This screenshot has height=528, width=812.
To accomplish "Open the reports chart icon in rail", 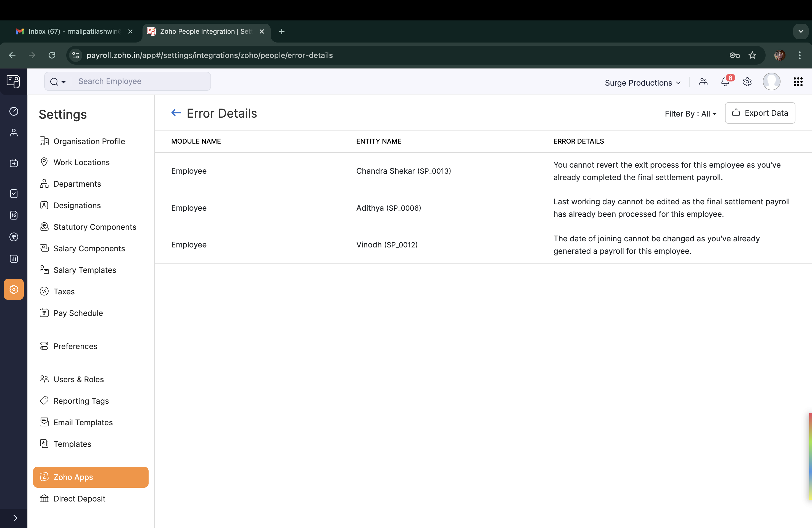I will click(14, 259).
